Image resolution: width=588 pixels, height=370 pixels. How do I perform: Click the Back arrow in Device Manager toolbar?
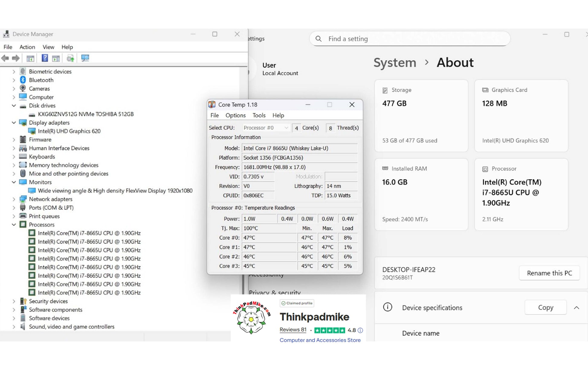point(5,58)
